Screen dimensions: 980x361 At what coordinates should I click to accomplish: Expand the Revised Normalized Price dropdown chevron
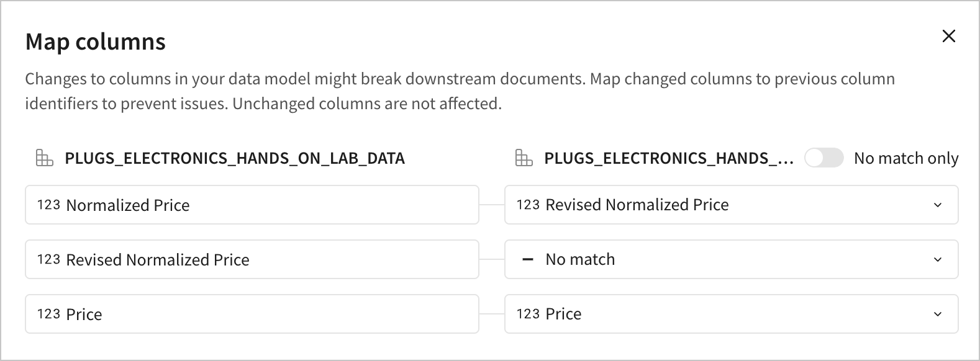[x=938, y=205]
